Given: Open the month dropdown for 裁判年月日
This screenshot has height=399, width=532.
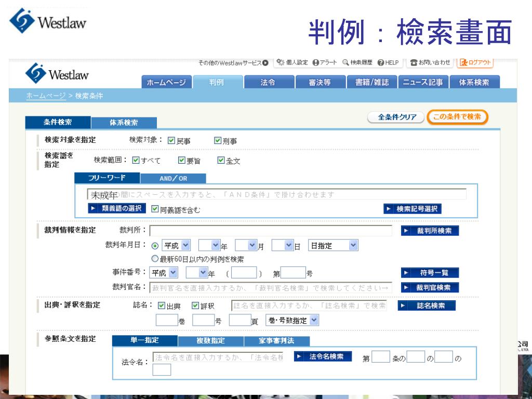Looking at the screenshot, I should coord(246,245).
